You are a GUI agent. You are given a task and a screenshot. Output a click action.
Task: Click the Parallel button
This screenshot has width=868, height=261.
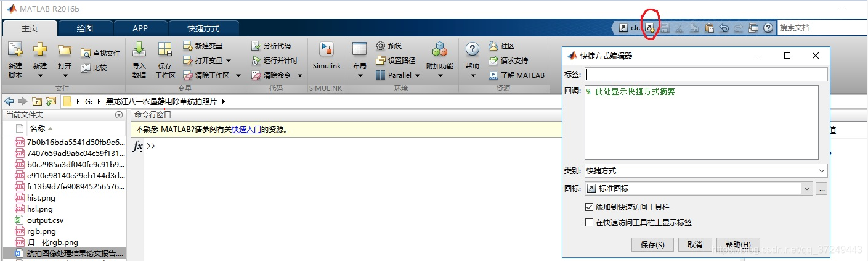(x=394, y=75)
